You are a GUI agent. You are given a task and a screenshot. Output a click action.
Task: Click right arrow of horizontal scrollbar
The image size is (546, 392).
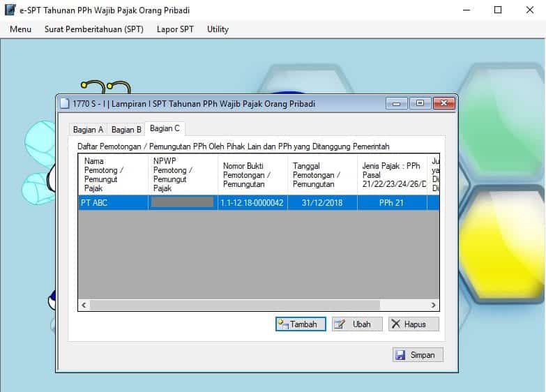pos(433,305)
